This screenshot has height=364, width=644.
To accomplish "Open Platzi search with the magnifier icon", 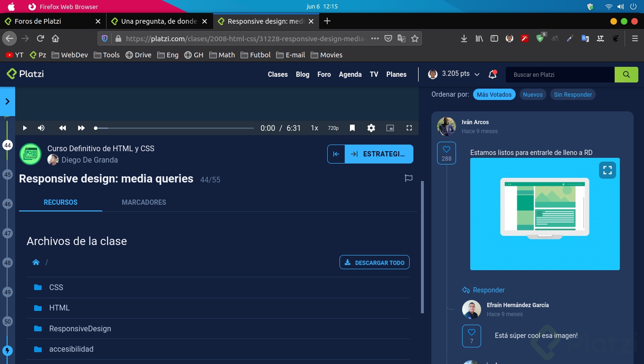I will pyautogui.click(x=626, y=74).
